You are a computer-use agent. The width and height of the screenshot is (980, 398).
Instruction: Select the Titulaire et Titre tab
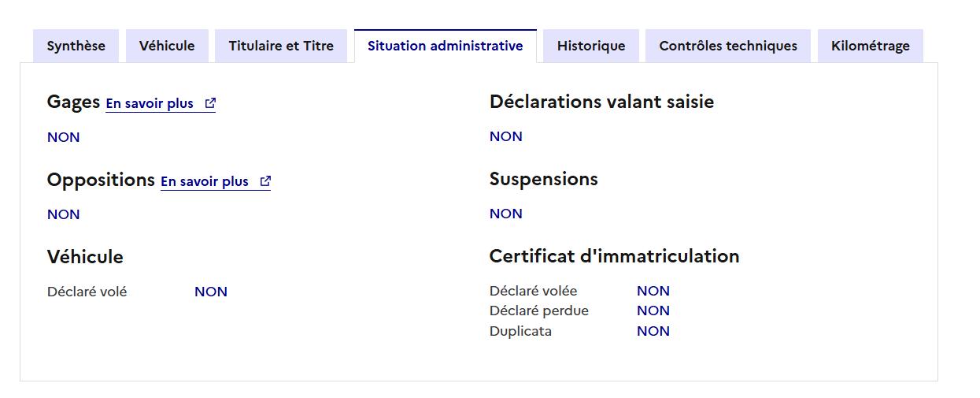tap(281, 46)
